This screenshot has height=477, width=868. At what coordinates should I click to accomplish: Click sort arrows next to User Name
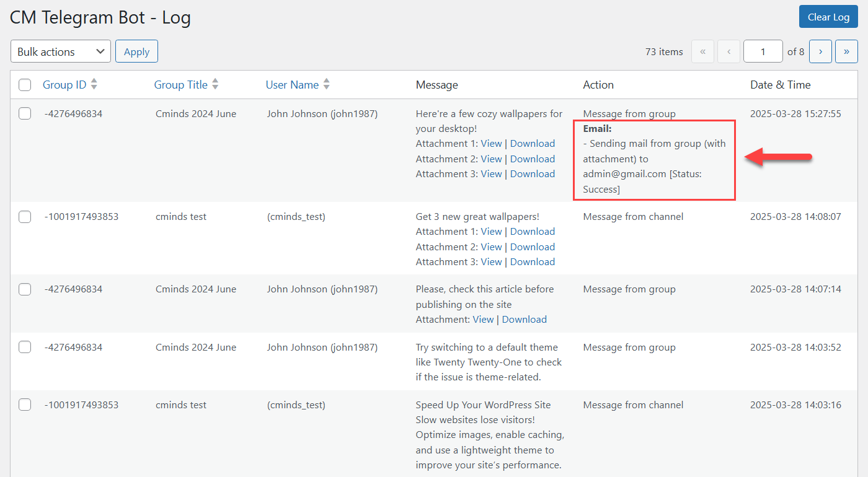pos(327,85)
